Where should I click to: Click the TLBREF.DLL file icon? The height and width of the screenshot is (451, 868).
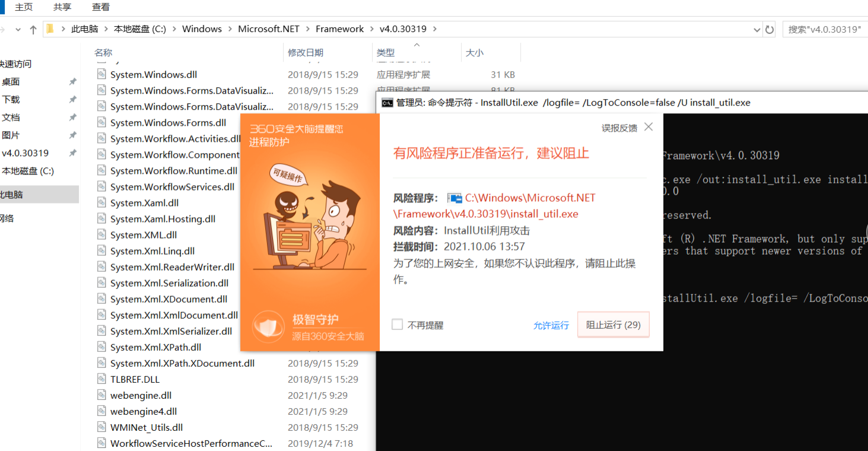click(102, 379)
